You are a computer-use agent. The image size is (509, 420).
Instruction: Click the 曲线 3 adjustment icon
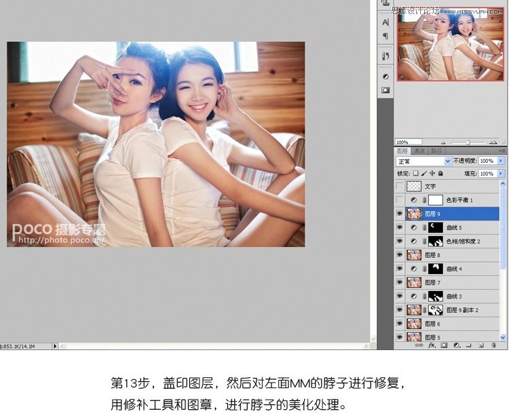coord(413,297)
